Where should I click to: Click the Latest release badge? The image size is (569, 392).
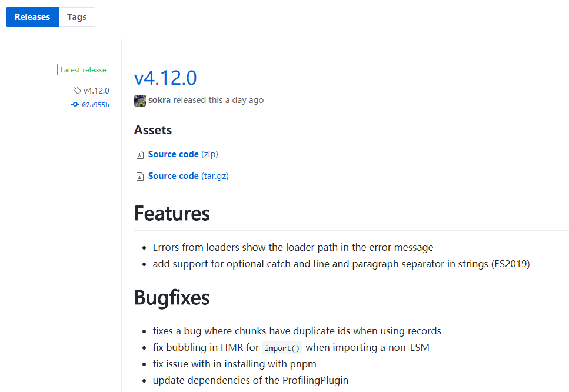(x=83, y=69)
